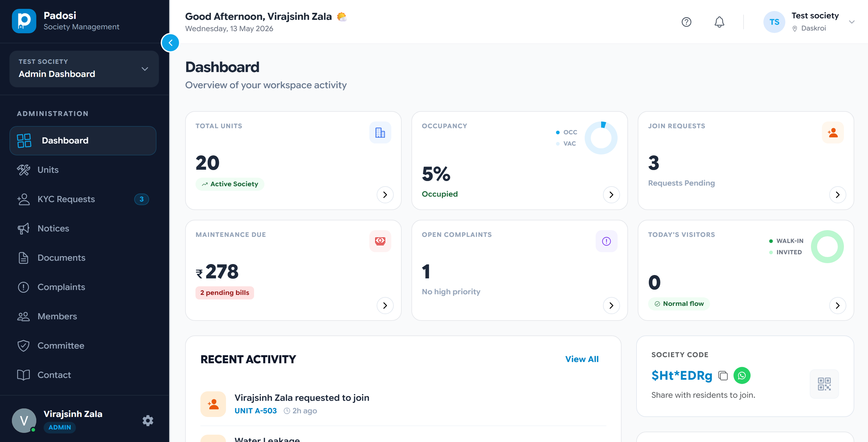868x442 pixels.
Task: Show the society QR code
Action: click(824, 384)
